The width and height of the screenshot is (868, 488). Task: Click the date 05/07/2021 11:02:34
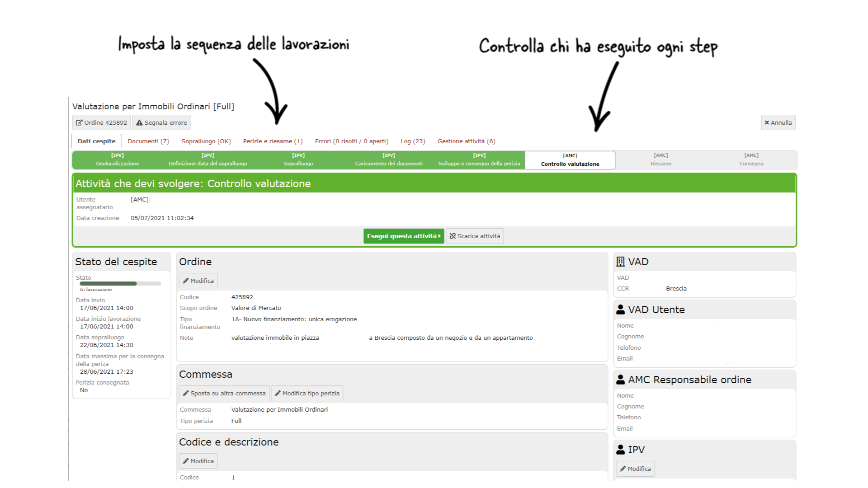point(162,218)
